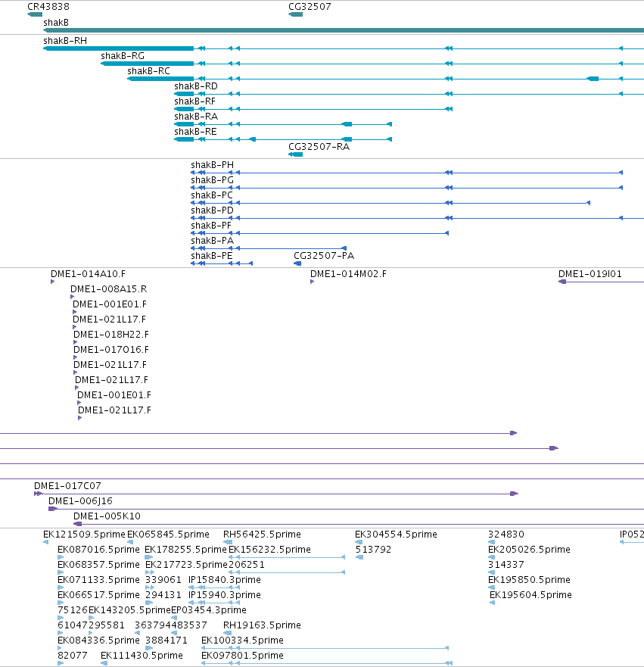This screenshot has height=667, width=644.
Task: Click the shakB-RE transcript label
Action: tap(195, 132)
